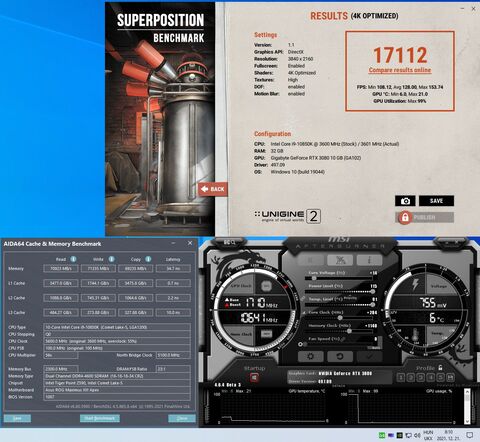Screen dimensions: 480x442
Task: Click the Write info icon in AIDA64
Action: tap(111, 259)
